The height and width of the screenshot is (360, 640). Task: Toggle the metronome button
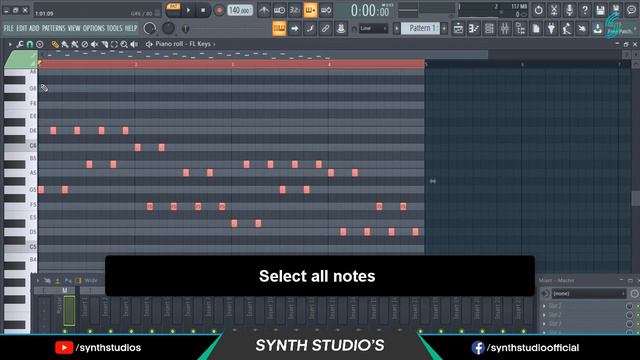pyautogui.click(x=264, y=10)
